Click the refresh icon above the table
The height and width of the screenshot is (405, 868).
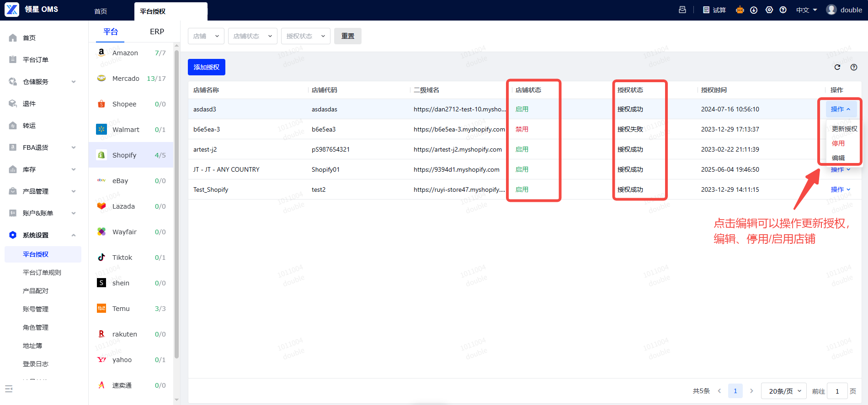pos(837,67)
